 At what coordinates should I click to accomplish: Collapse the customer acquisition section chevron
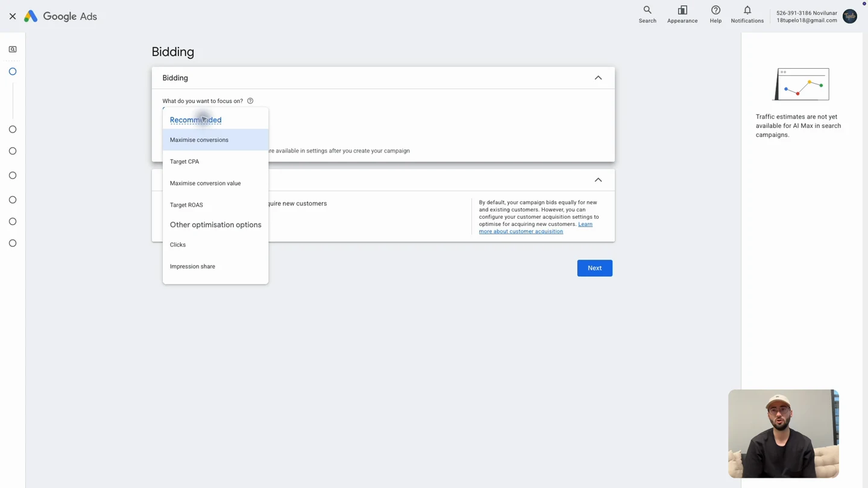pyautogui.click(x=598, y=180)
